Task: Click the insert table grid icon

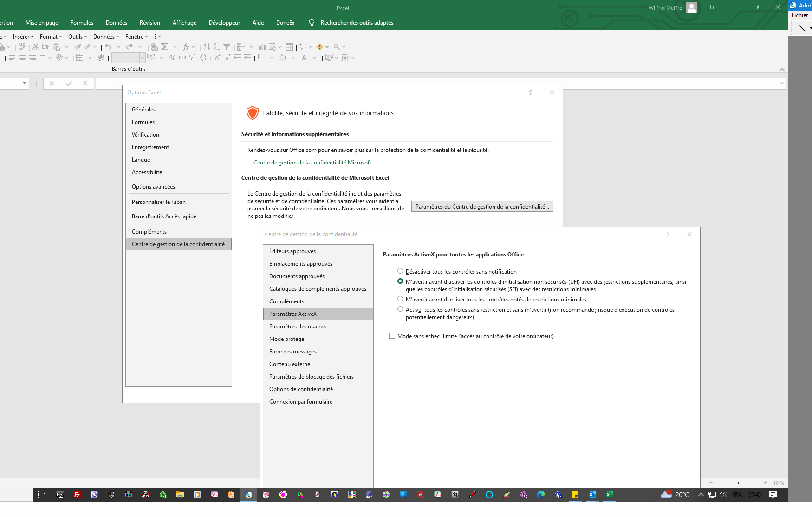Action: click(289, 47)
